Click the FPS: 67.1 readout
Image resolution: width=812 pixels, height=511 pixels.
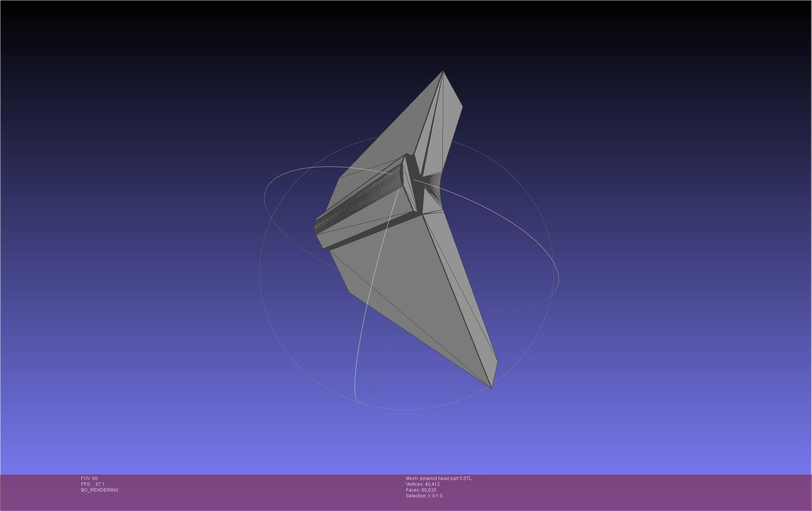coord(93,484)
